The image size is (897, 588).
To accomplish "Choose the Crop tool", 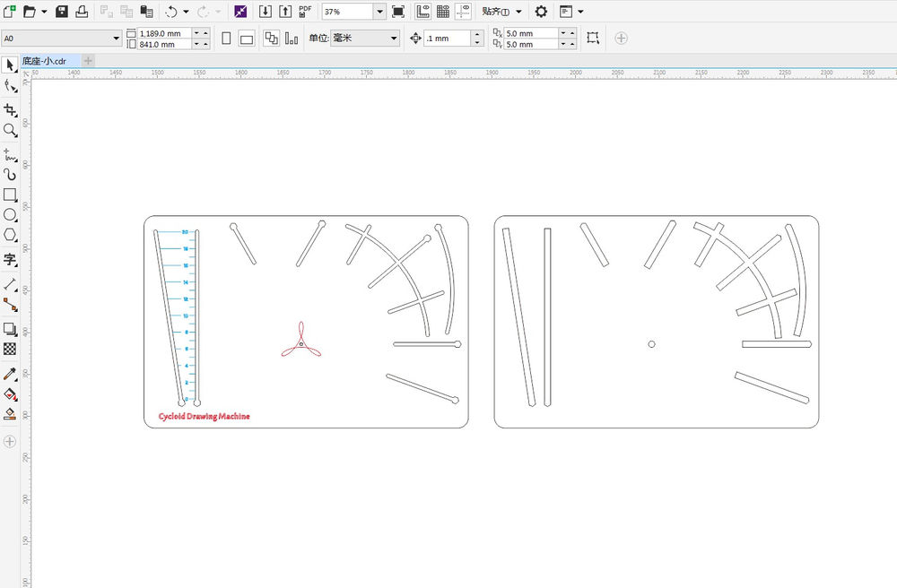I will tap(11, 109).
